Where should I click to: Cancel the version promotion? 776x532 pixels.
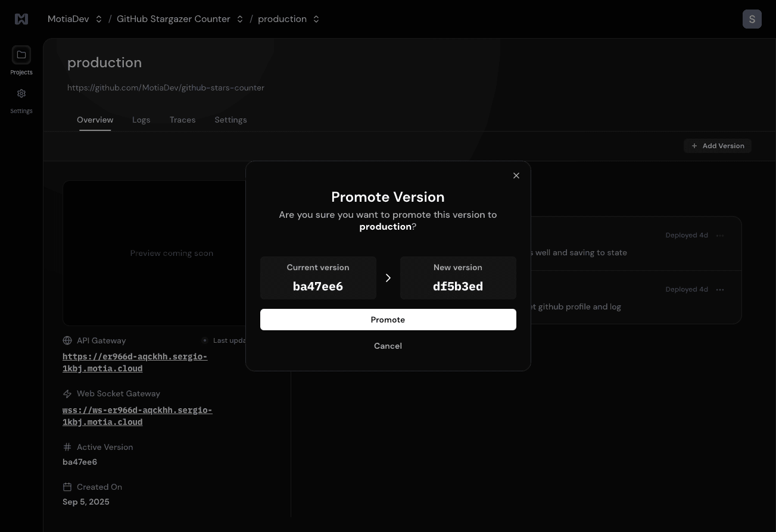(x=388, y=346)
